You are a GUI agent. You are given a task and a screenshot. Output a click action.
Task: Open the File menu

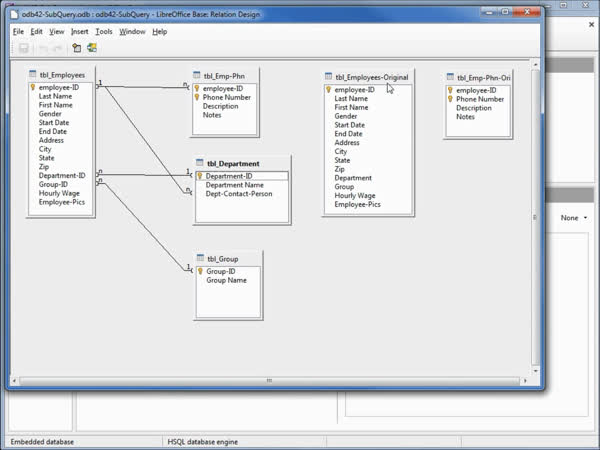(18, 31)
